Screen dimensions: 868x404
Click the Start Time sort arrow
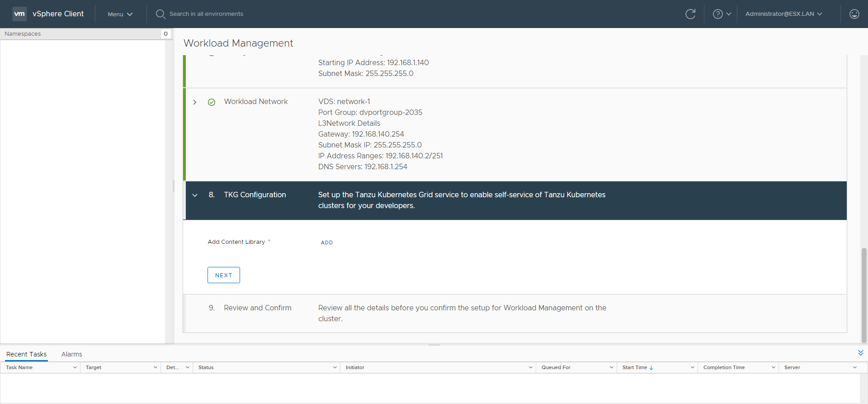651,368
